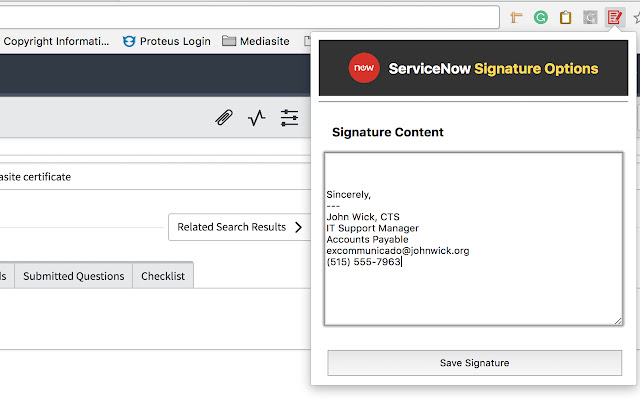This screenshot has width=640, height=400.
Task: Click the phone number (515) 555-7963
Action: pos(363,262)
